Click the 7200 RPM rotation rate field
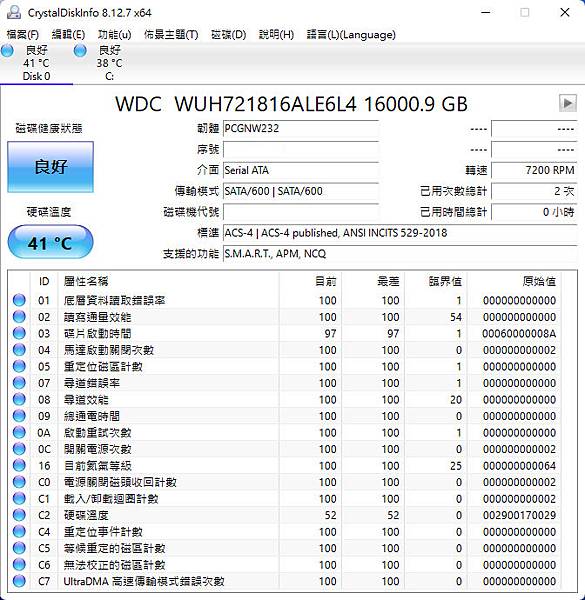Image resolution: width=585 pixels, height=600 pixels. point(534,170)
